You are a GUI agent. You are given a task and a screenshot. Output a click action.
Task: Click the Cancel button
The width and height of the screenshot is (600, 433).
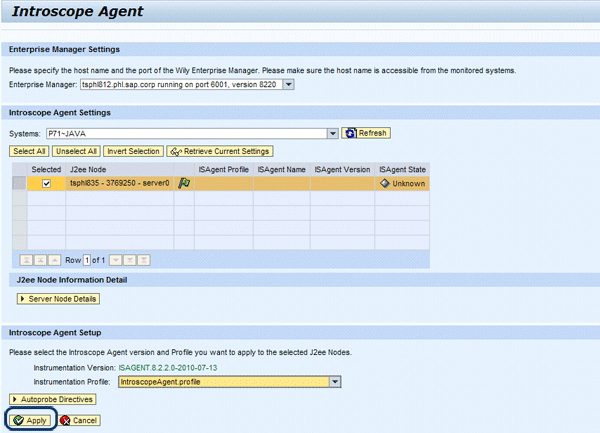pos(80,420)
